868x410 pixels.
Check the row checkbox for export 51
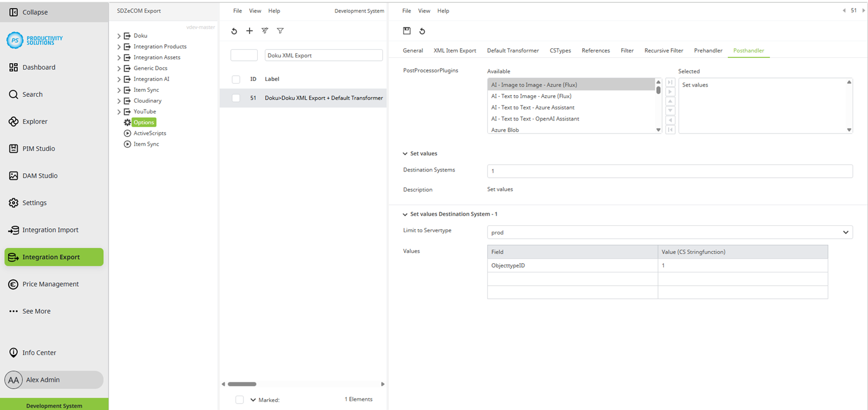click(235, 98)
